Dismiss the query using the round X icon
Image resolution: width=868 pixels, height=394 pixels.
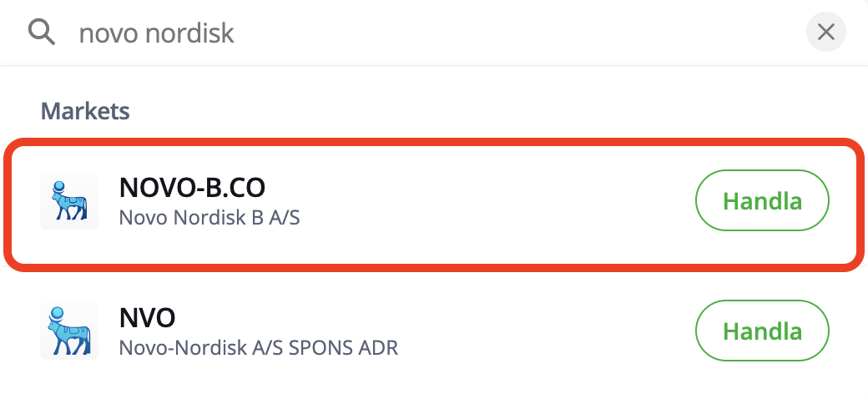point(825,33)
